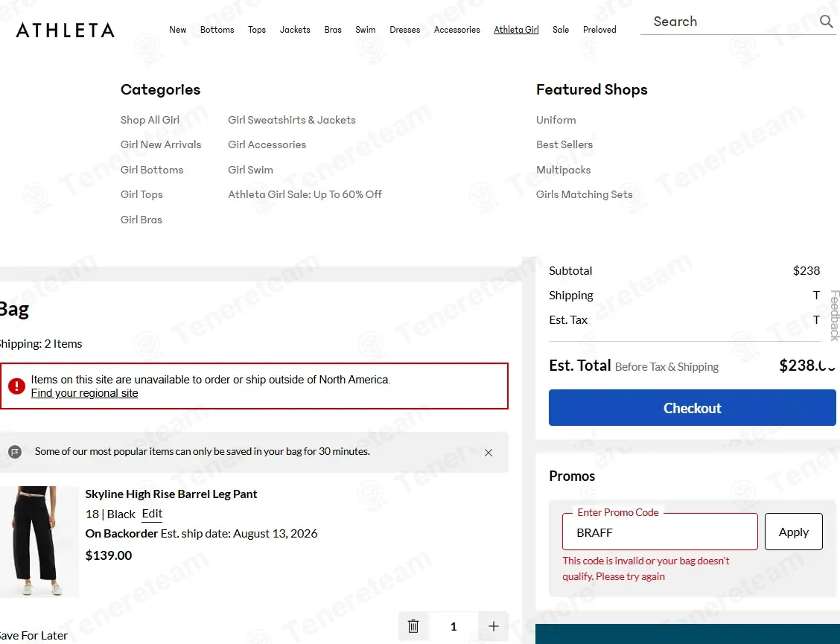This screenshot has width=840, height=644.
Task: Click Save For Later
Action: [34, 635]
